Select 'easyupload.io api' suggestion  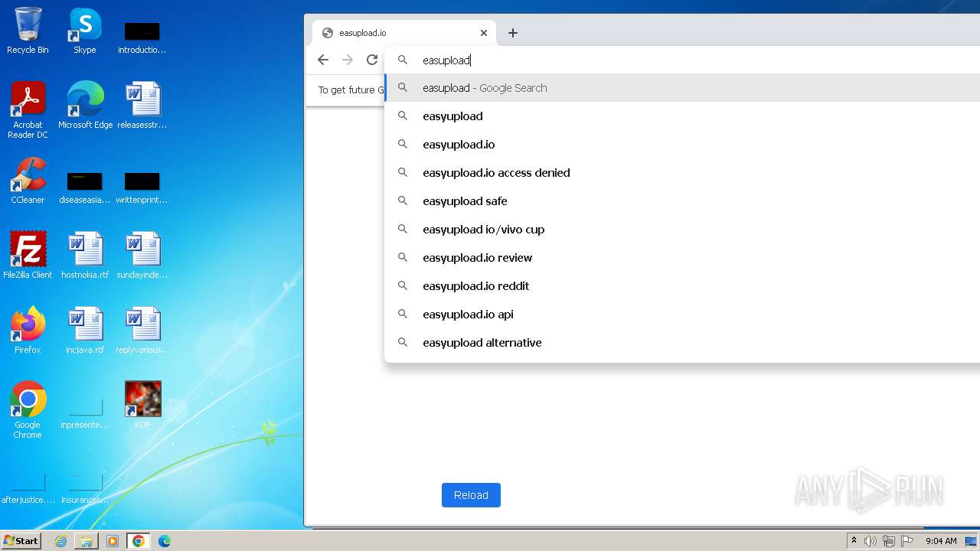tap(682, 315)
